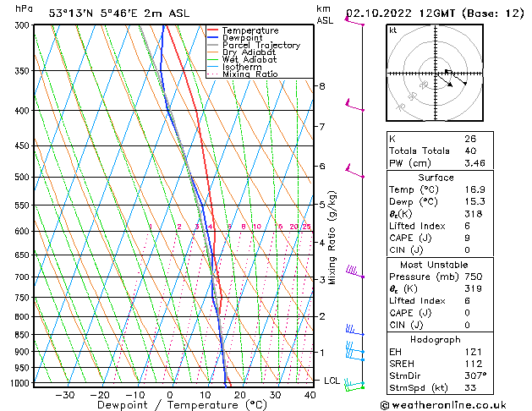
Task: Click the wind barb at 300 hPa
Action: pos(354,21)
